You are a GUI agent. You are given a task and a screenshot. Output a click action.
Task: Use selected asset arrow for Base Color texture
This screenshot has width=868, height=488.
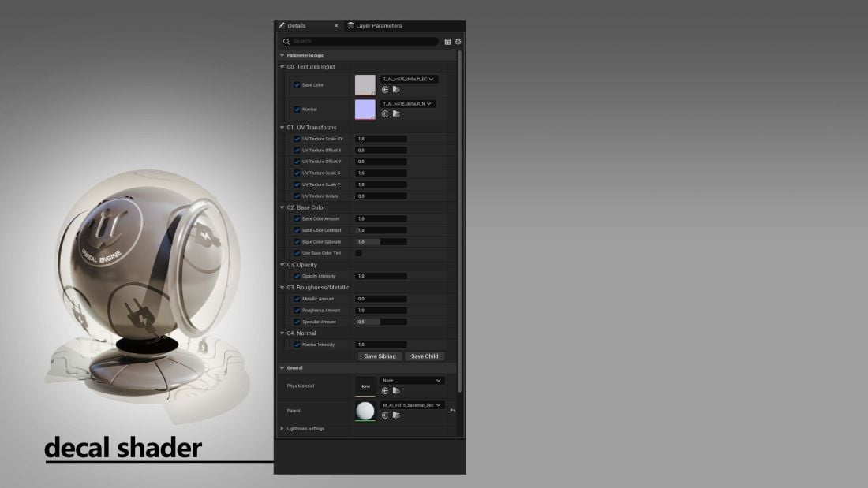tap(385, 89)
